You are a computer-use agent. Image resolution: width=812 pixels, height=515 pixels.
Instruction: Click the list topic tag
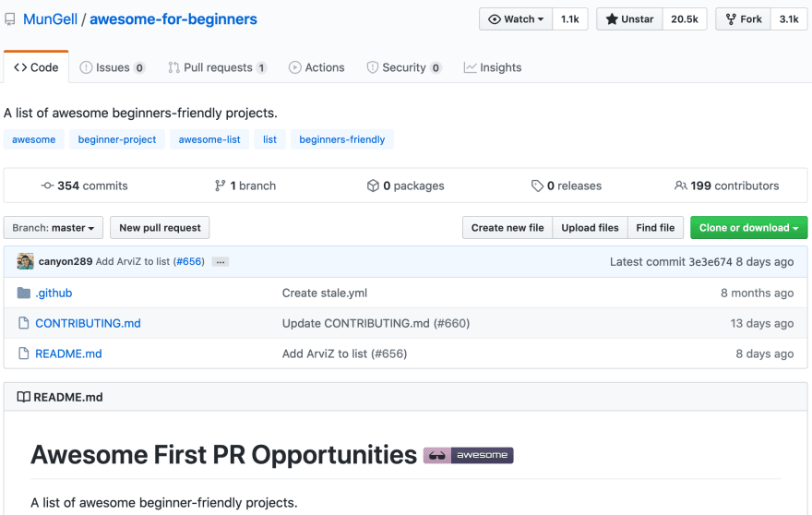[x=269, y=139]
